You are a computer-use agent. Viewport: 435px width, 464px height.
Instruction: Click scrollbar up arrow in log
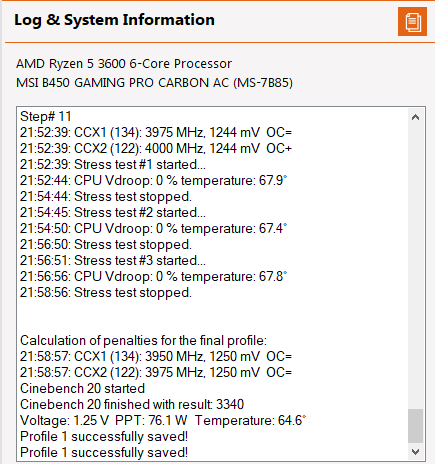(415, 117)
